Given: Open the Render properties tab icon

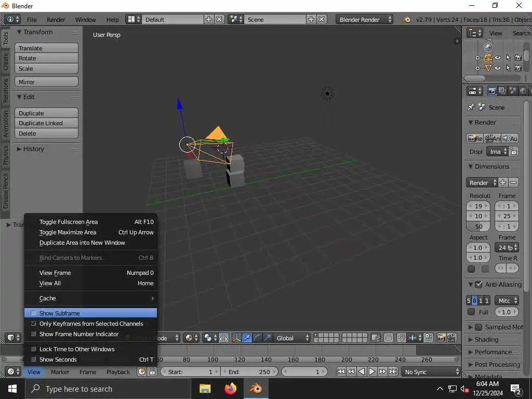Looking at the screenshot, I should 492,91.
